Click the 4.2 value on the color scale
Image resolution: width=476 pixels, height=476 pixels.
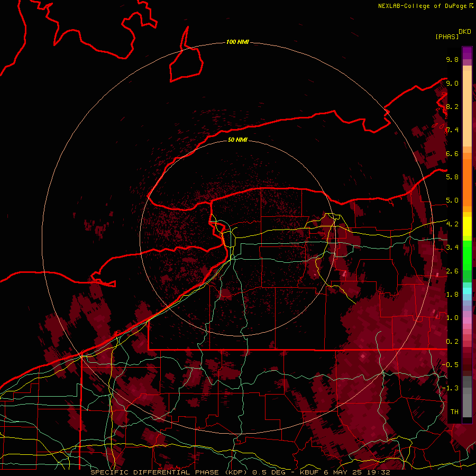tap(452, 224)
